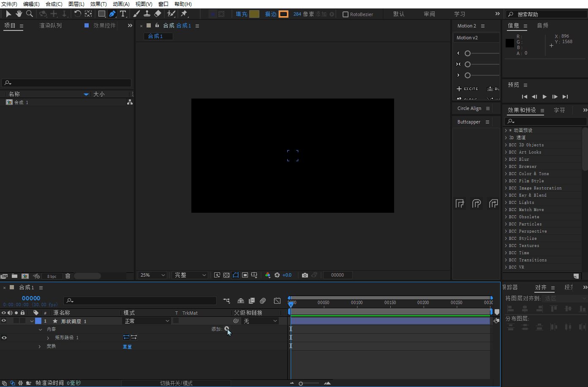
Task: Expand the 变换 transform group
Action: (x=40, y=346)
